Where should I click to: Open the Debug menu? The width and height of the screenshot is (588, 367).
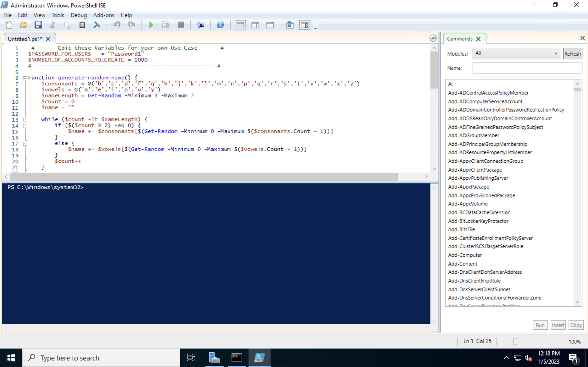(x=79, y=15)
